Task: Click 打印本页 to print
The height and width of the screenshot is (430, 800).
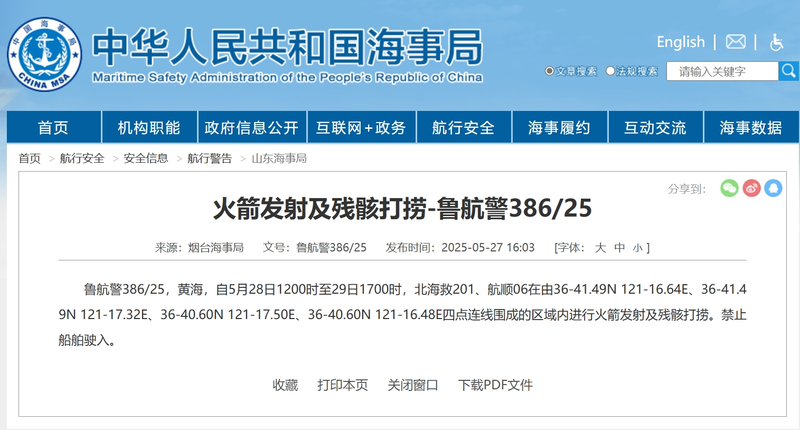Action: pyautogui.click(x=342, y=385)
